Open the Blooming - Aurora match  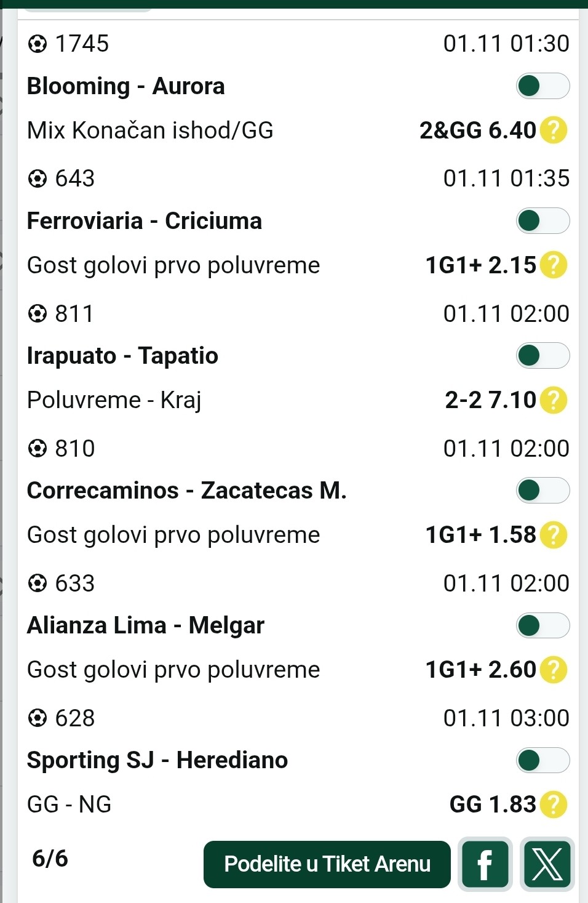click(126, 86)
